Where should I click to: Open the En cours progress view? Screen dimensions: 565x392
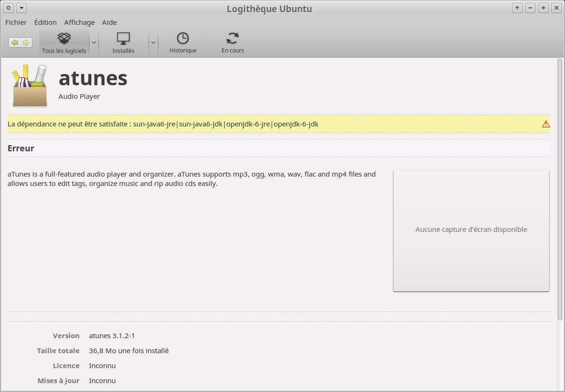click(x=233, y=43)
